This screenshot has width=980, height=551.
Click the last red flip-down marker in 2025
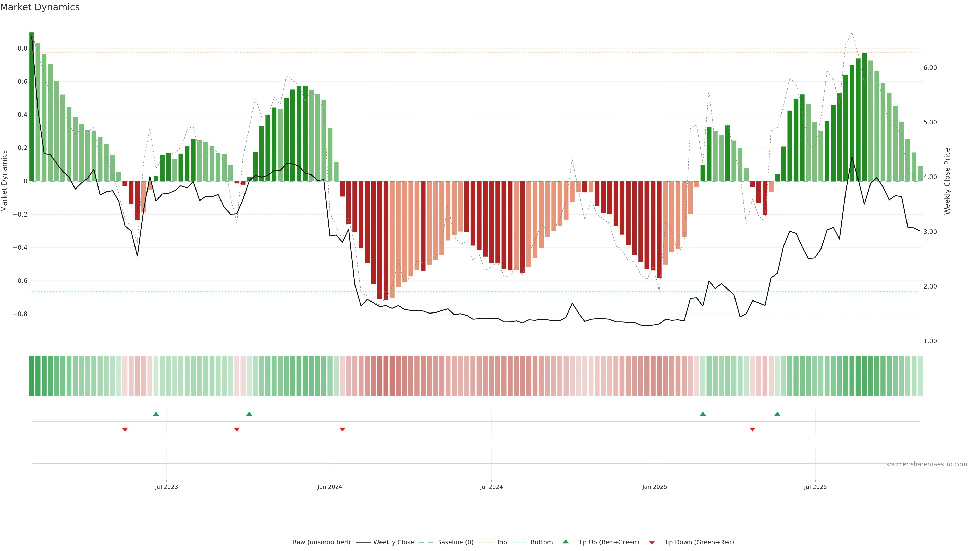752,429
